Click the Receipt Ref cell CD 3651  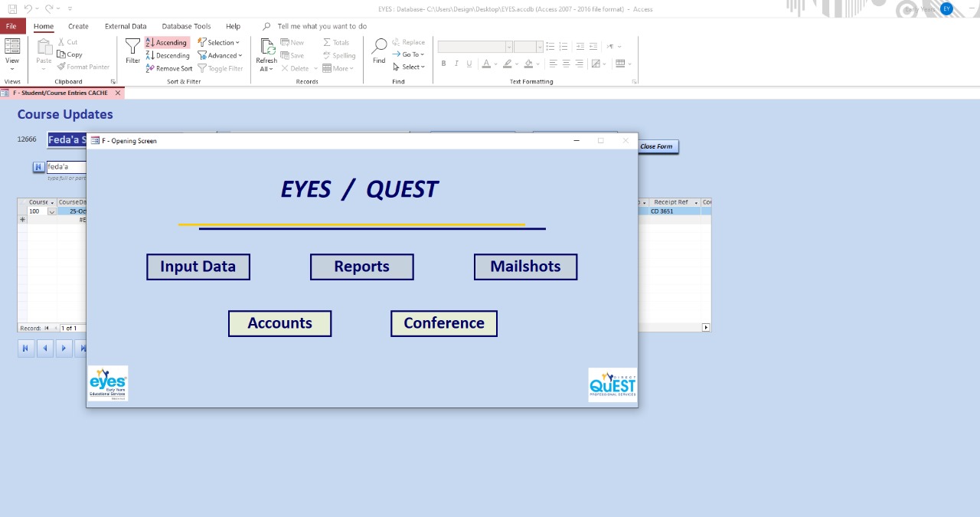coord(673,211)
